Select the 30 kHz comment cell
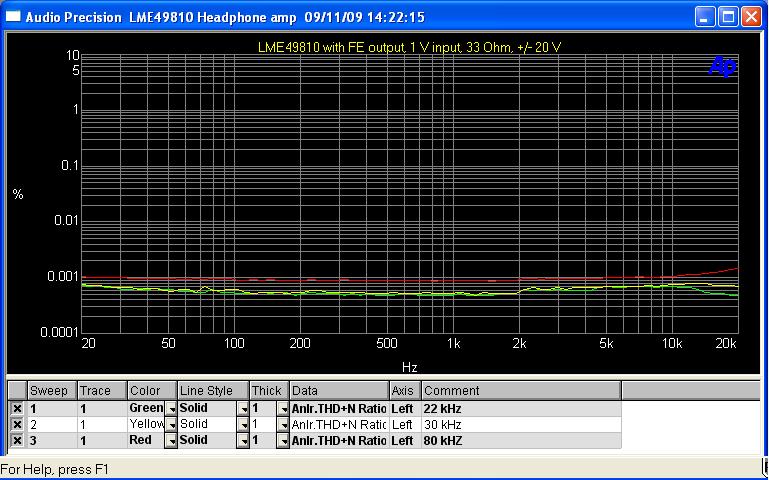Image resolution: width=769 pixels, height=480 pixels. (521, 425)
